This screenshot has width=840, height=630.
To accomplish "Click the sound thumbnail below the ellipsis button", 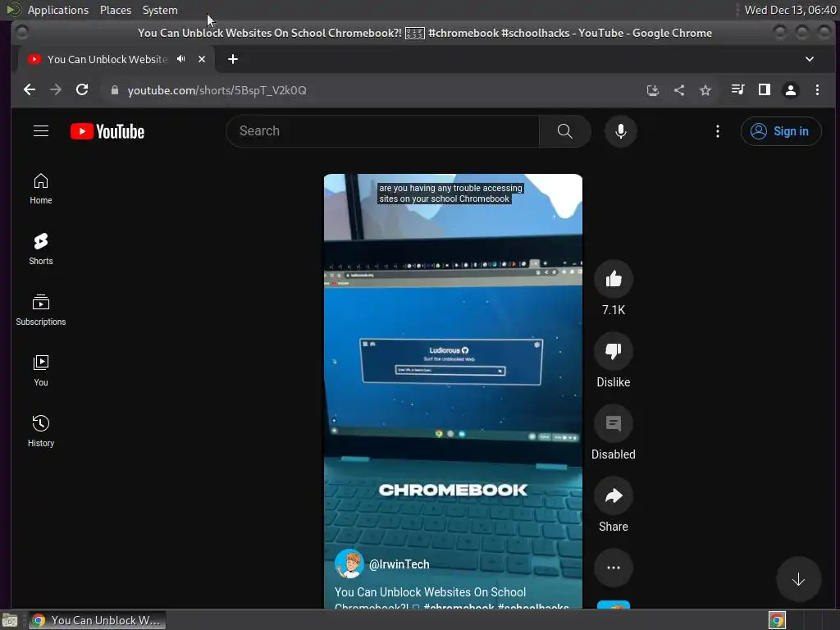I will pyautogui.click(x=613, y=605).
